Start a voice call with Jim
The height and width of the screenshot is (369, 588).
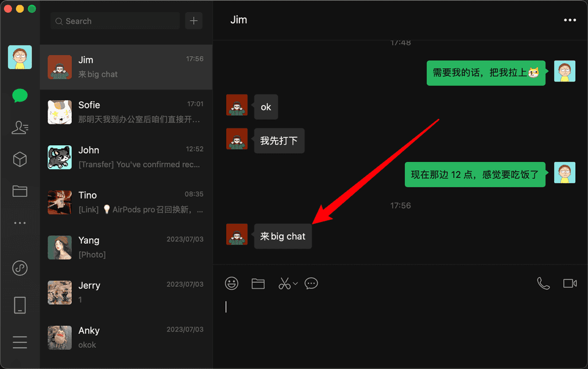543,283
